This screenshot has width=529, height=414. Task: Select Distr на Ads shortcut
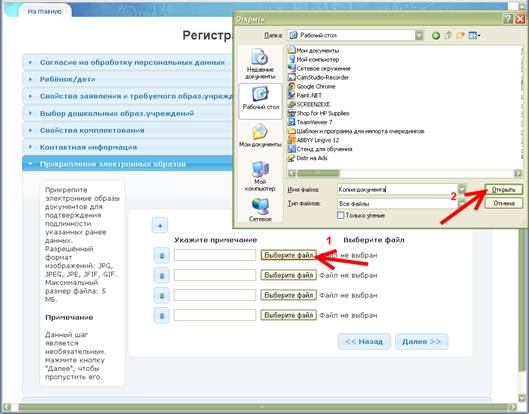[308, 158]
